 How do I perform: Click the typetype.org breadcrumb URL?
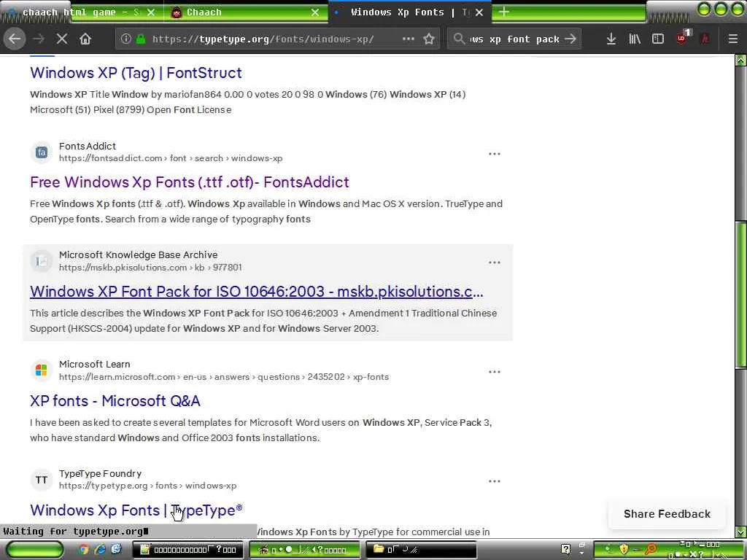(147, 486)
